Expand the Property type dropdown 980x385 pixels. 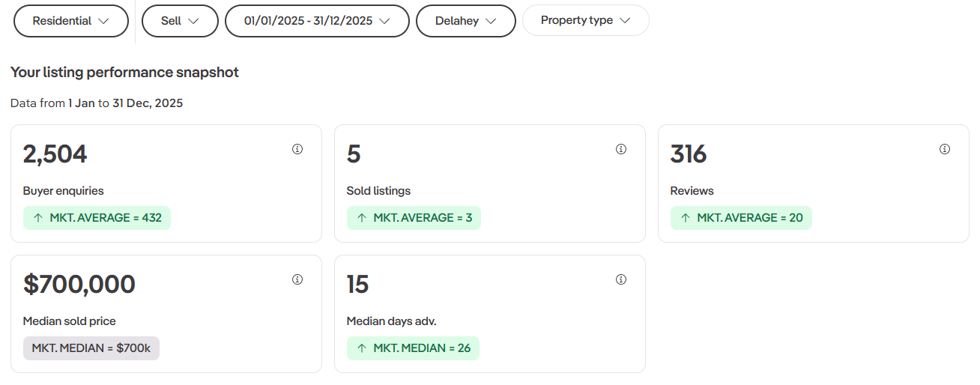(x=585, y=20)
